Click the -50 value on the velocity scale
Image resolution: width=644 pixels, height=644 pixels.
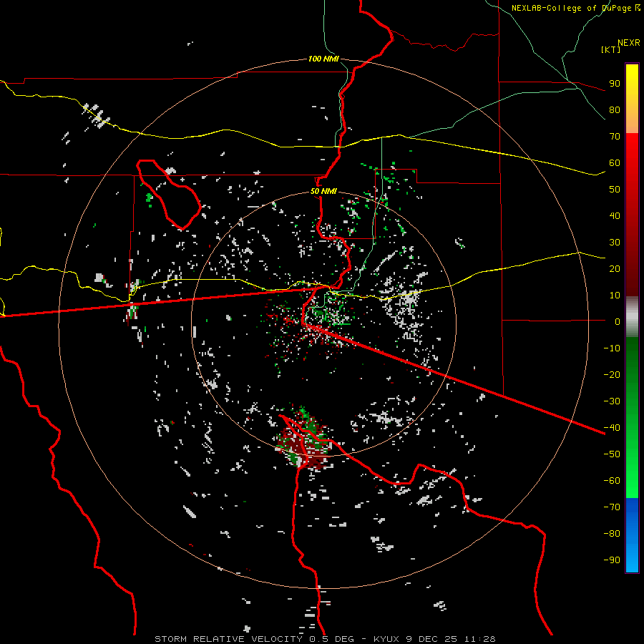pyautogui.click(x=612, y=454)
